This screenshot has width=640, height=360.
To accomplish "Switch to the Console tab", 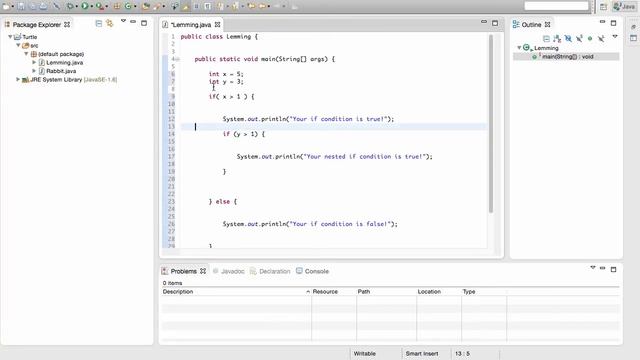I will click(x=312, y=271).
